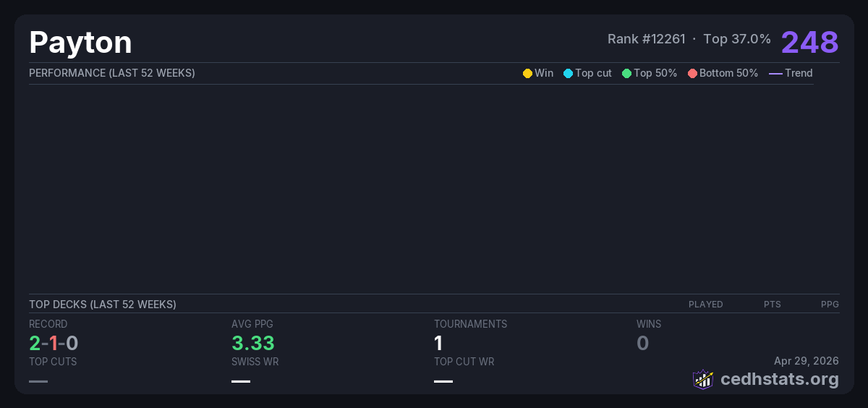Image resolution: width=868 pixels, height=408 pixels.
Task: Click the green Top 50% legend dot
Action: coord(626,73)
